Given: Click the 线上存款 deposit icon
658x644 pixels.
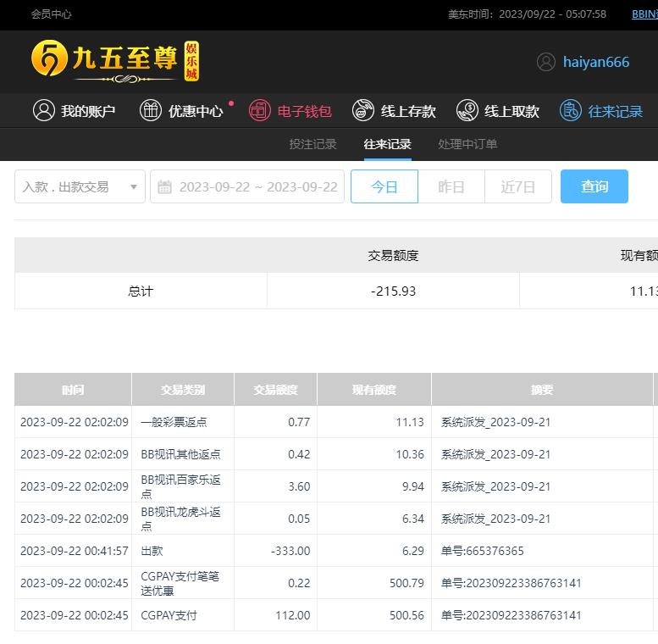Looking at the screenshot, I should click(x=363, y=111).
